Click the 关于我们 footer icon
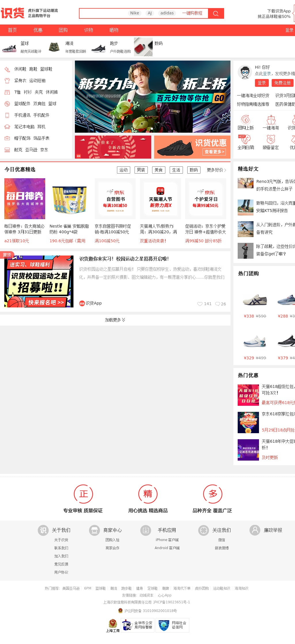Viewport: 295px width, 644px height. click(x=43, y=530)
